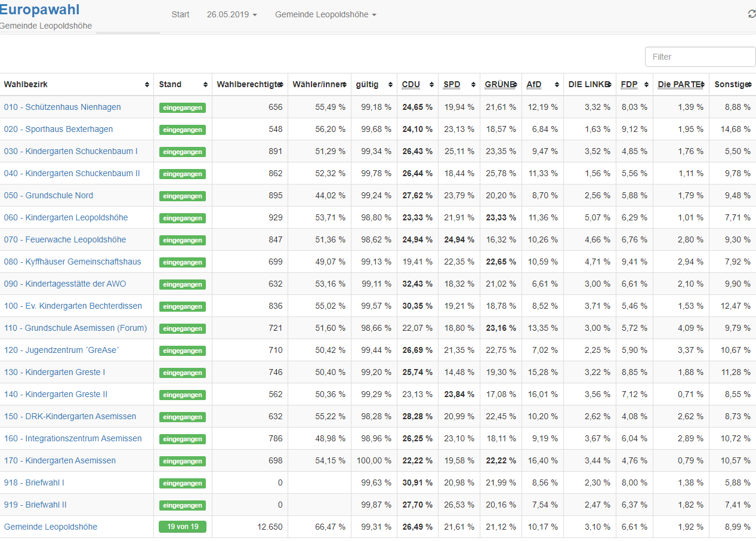The height and width of the screenshot is (541, 756).
Task: Click sort arrows in AfD column header
Action: click(557, 85)
